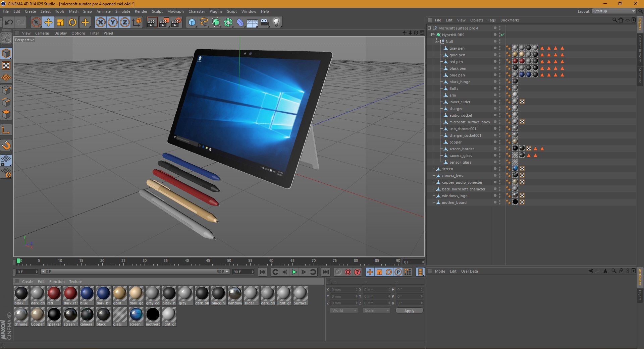Click Render to Picture Viewer icon
The height and width of the screenshot is (349, 644).
[x=164, y=22]
